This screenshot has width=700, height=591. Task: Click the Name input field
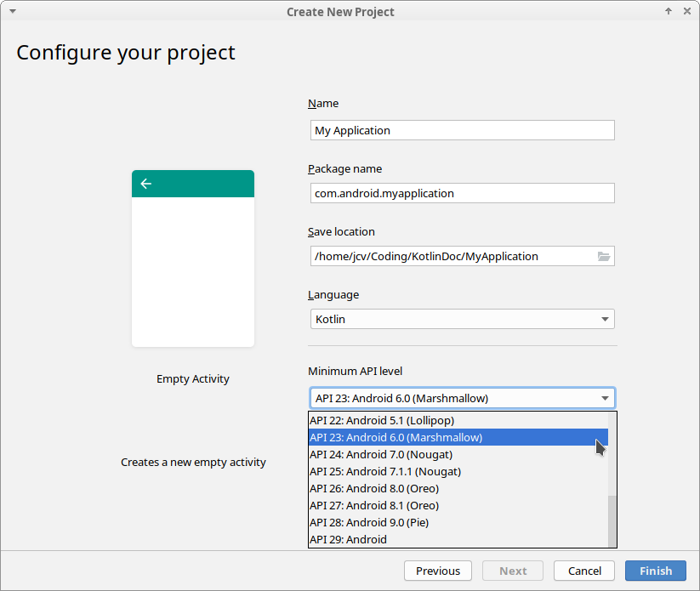(x=462, y=130)
